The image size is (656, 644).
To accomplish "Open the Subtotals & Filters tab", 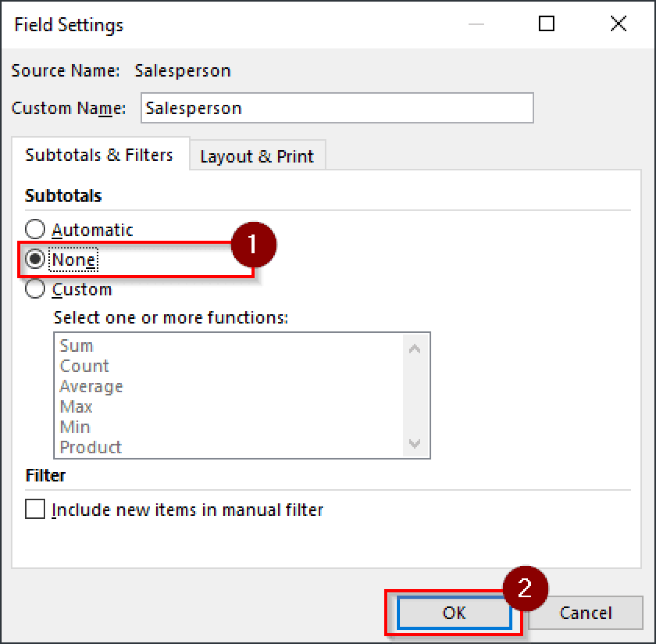I will (x=100, y=155).
